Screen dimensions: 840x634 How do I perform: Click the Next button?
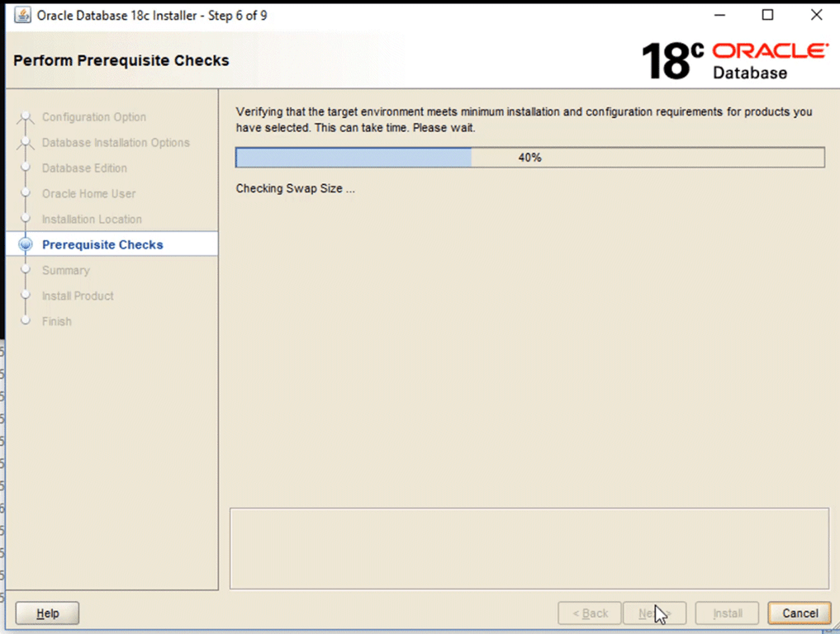point(655,613)
